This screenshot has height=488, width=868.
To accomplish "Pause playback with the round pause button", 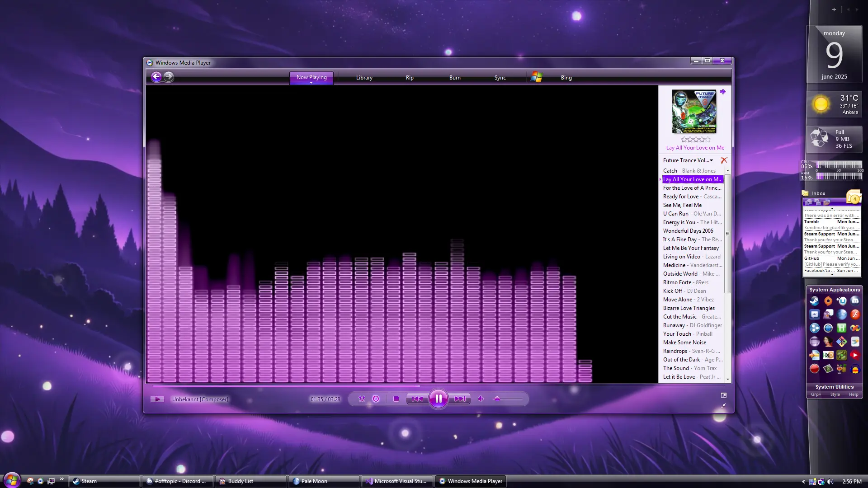I will (438, 399).
